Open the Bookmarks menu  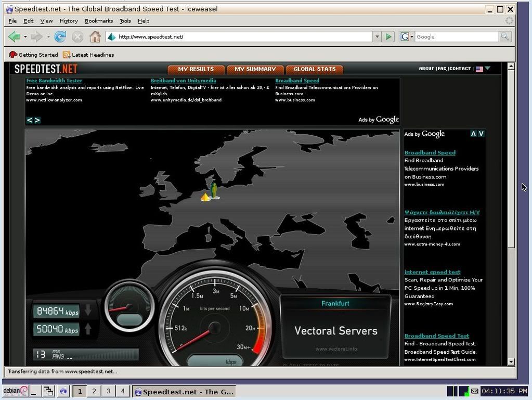click(99, 21)
